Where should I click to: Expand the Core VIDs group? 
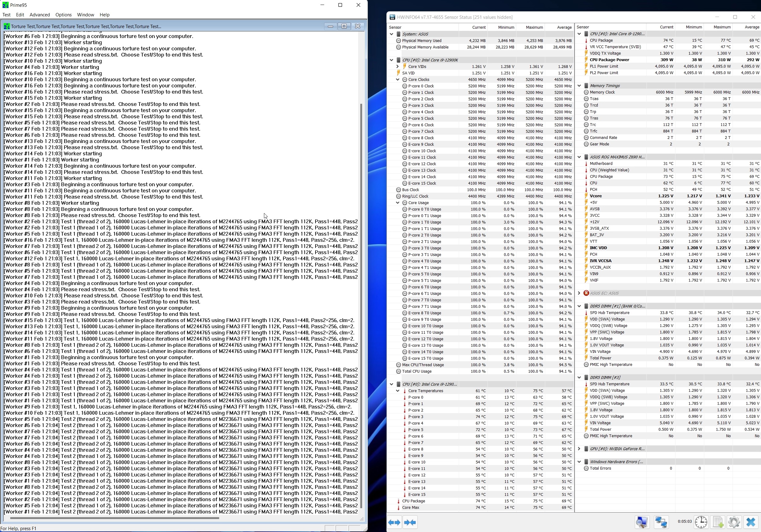click(x=398, y=67)
